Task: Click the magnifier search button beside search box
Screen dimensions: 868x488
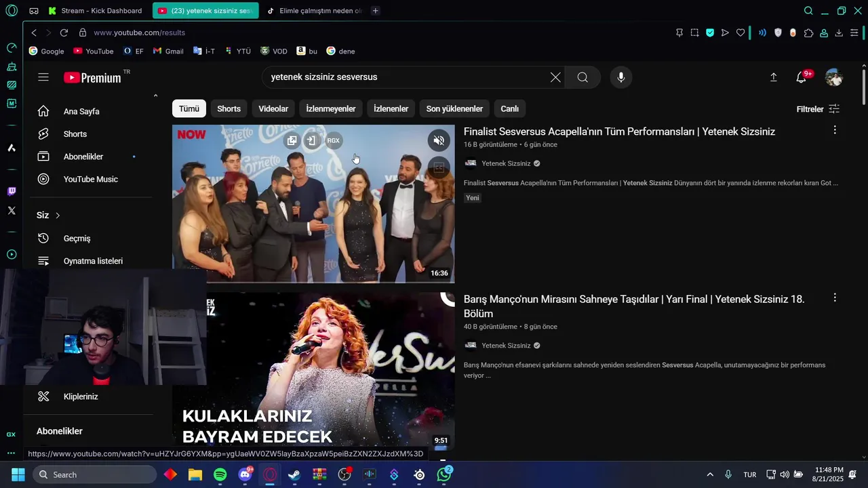Action: 583,77
